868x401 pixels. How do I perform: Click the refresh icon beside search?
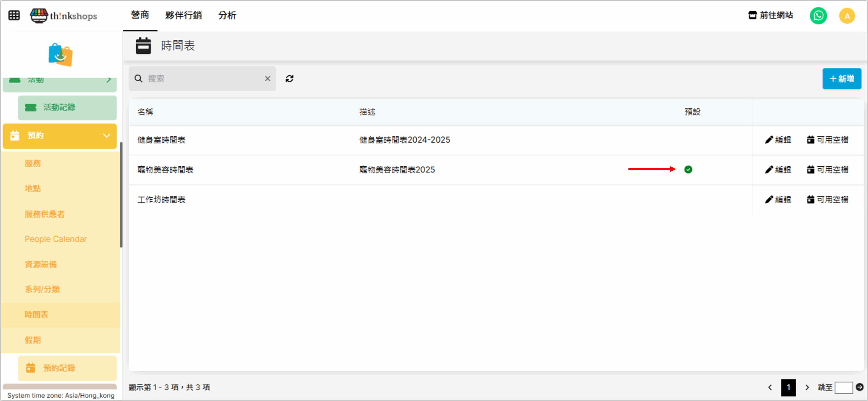tap(289, 79)
